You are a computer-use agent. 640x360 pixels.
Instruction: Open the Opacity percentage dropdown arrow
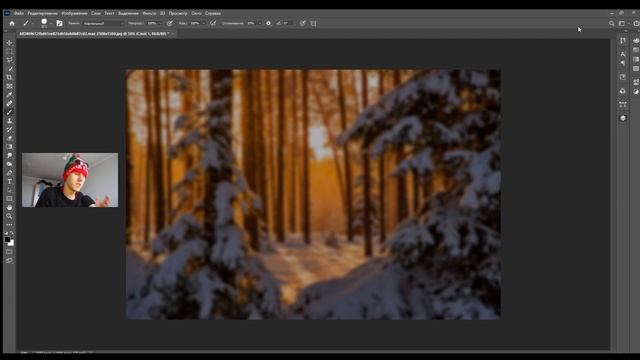[160, 23]
